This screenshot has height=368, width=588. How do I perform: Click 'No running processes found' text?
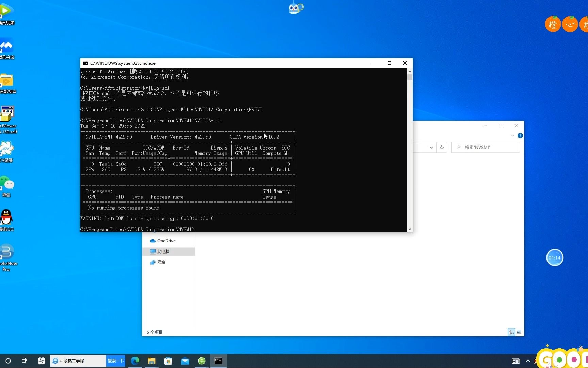(x=124, y=208)
